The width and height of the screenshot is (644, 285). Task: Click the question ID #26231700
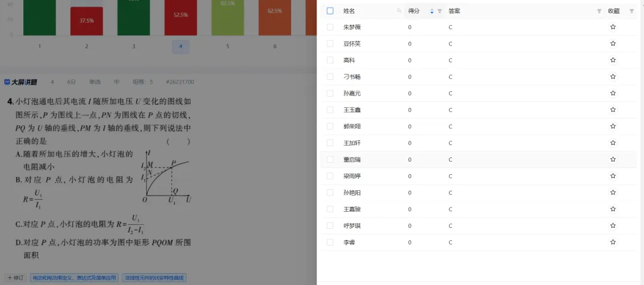(180, 82)
